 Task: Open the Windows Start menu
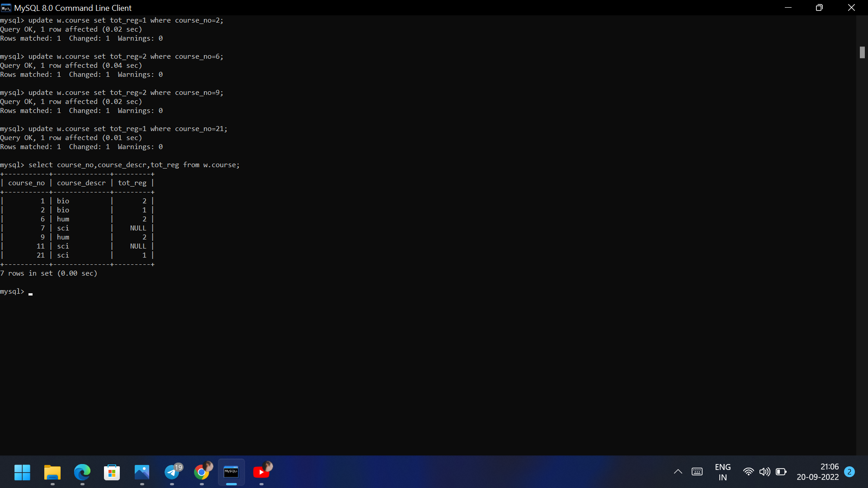(22, 472)
